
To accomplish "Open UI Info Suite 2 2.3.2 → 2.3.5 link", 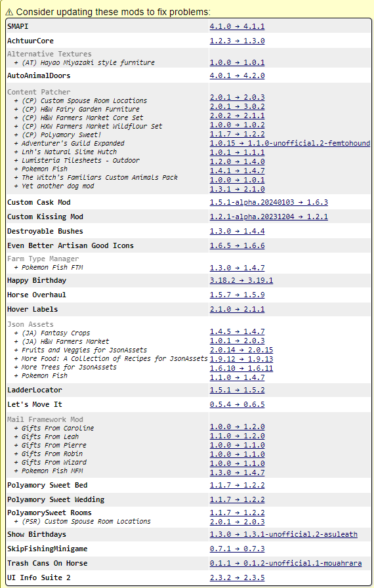I will click(x=237, y=578).
